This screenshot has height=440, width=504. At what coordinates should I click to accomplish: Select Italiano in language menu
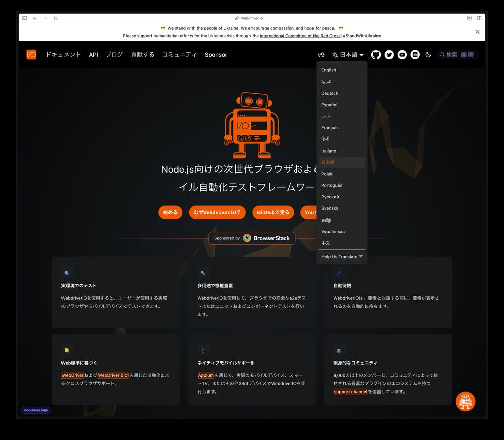342,151
